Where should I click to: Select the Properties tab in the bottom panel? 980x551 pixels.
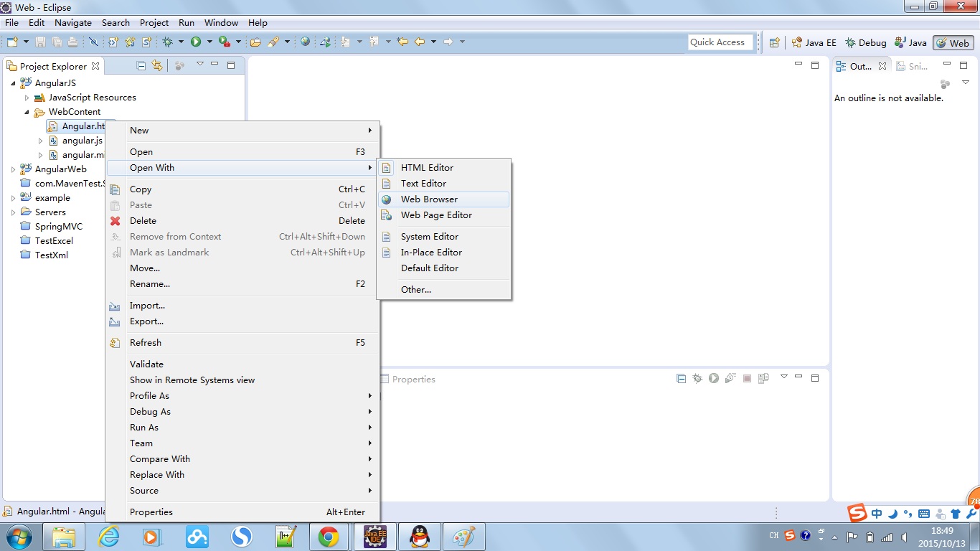pyautogui.click(x=407, y=379)
